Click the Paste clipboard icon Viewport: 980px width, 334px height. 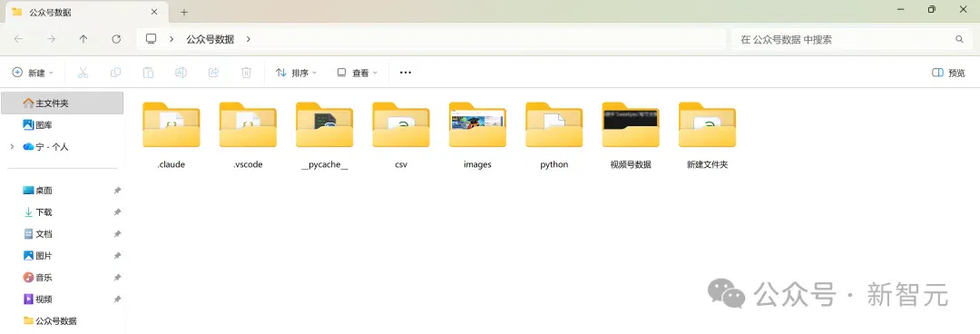click(148, 73)
